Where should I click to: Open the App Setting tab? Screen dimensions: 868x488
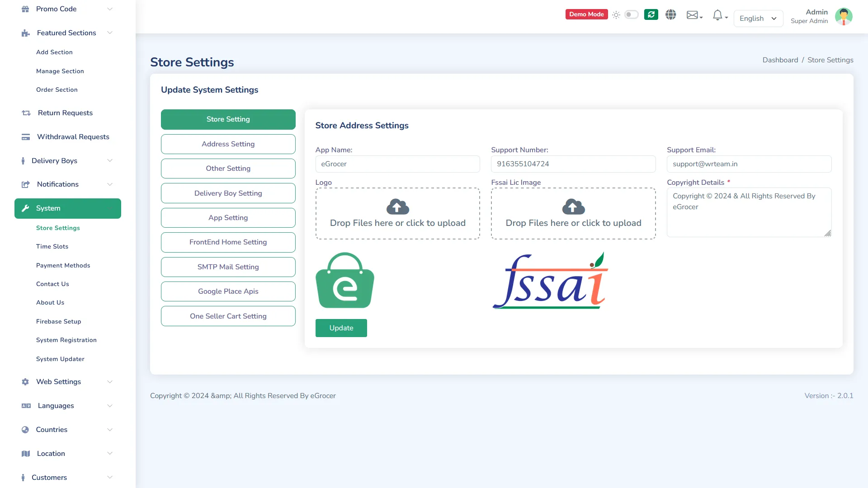pyautogui.click(x=228, y=218)
